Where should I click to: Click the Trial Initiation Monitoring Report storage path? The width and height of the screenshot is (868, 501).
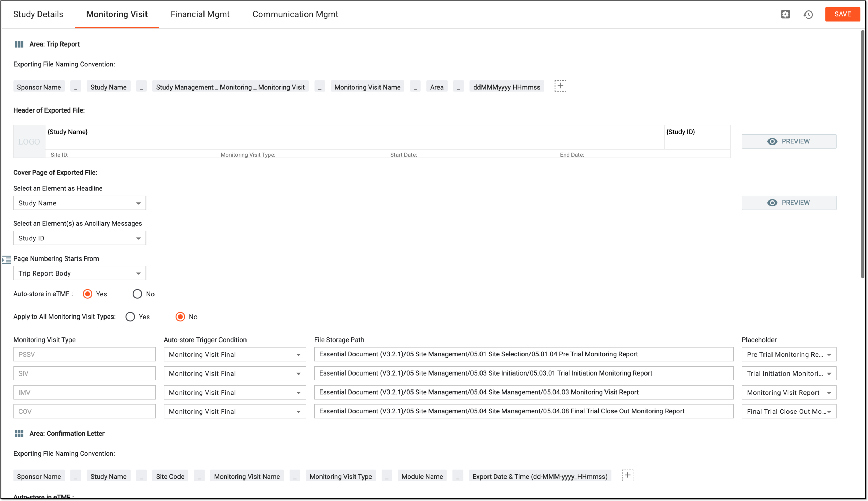pyautogui.click(x=524, y=373)
